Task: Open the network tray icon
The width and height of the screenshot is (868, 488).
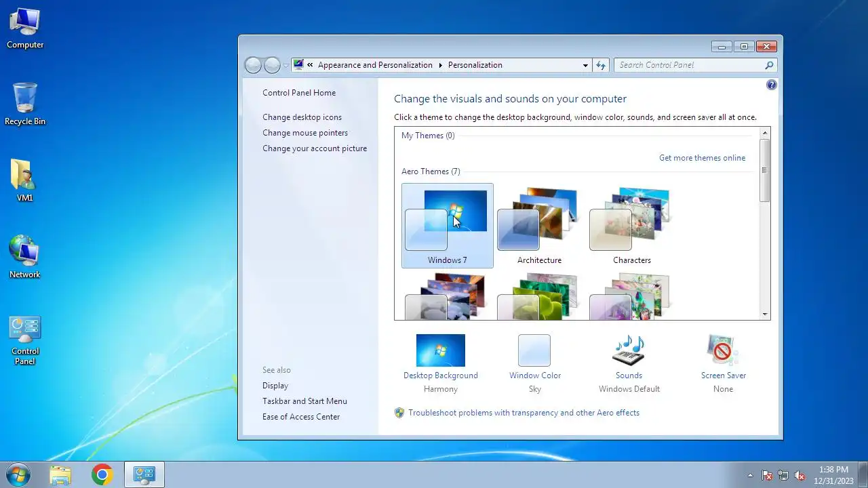Action: 783,475
